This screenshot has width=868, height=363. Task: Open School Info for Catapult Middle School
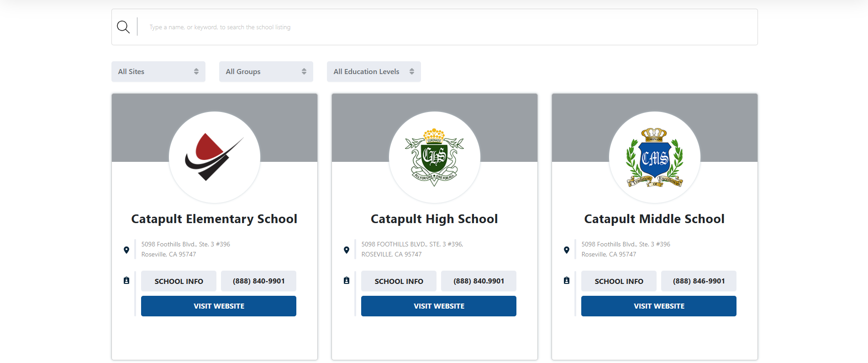[x=619, y=281]
